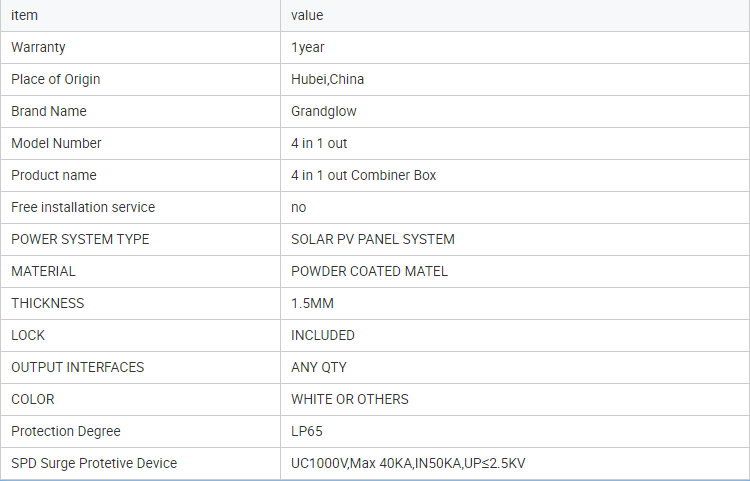750x481 pixels.
Task: Click 'SOLAR PV PANEL SYSTEM' value
Action: click(x=373, y=240)
